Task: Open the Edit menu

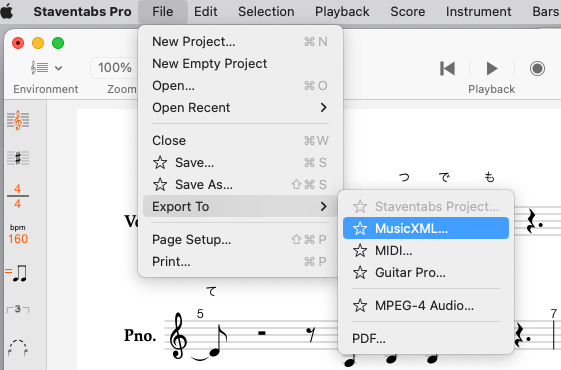Action: click(x=205, y=11)
